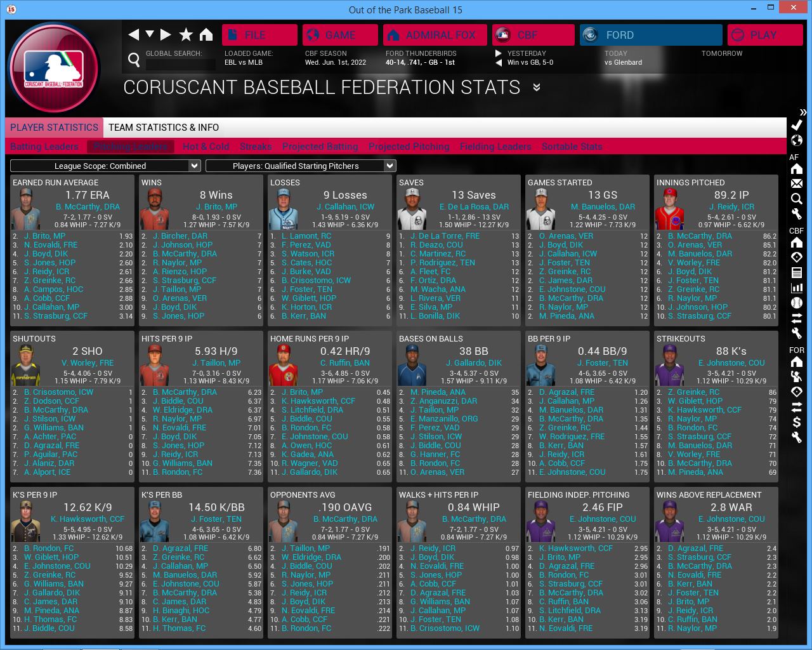Open K's per 9 leader K. Hawksworth
The height and width of the screenshot is (650, 812).
pyautogui.click(x=88, y=519)
